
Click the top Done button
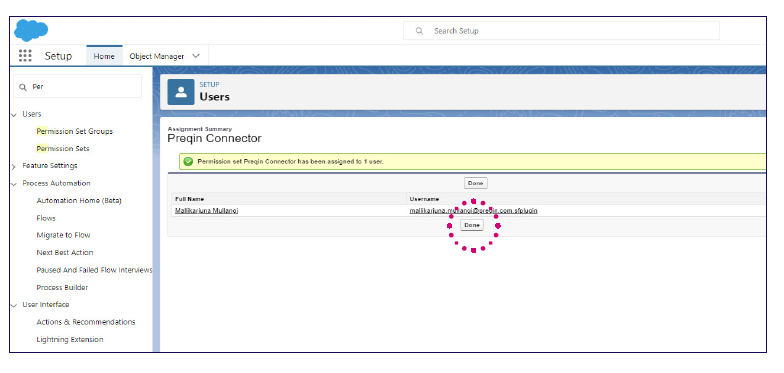(476, 184)
